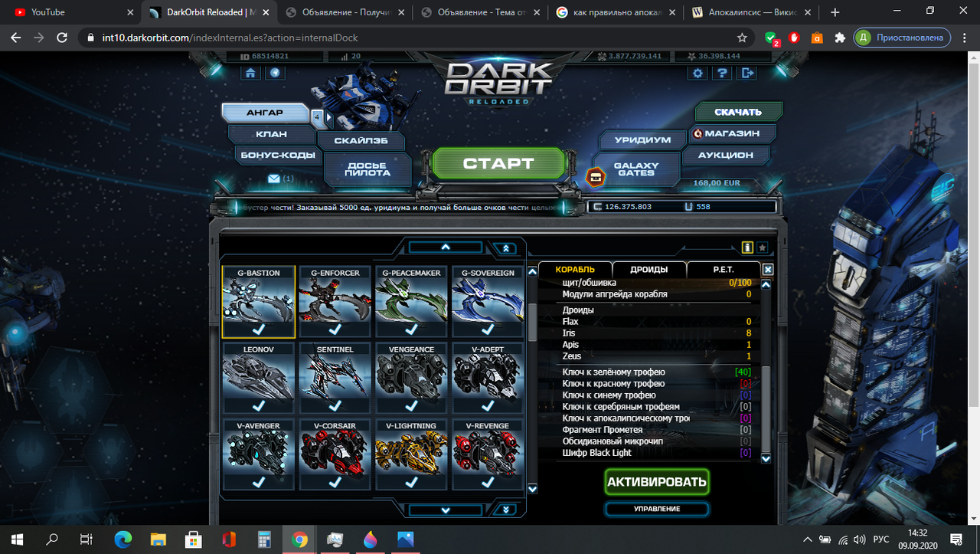This screenshot has height=554, width=980.
Task: Open the help question mark icon
Action: [x=722, y=73]
